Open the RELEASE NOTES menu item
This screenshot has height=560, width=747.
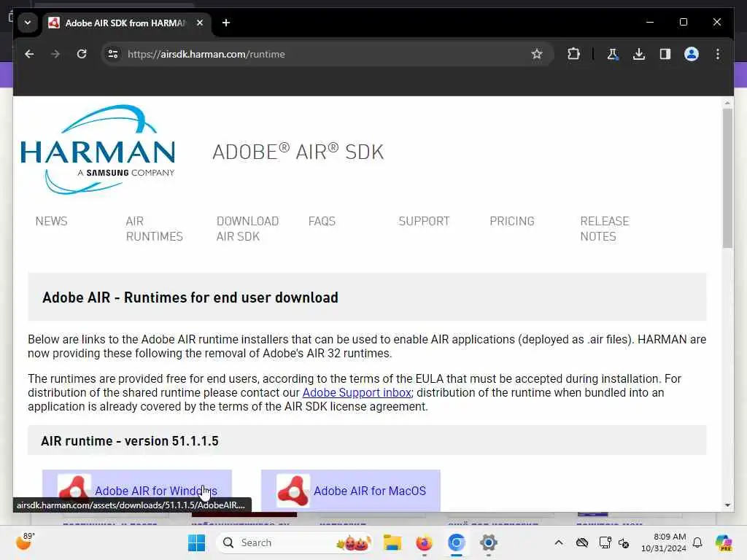tap(605, 228)
